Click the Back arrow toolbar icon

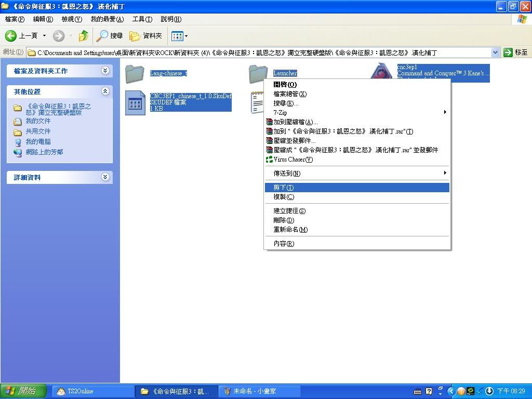11,36
